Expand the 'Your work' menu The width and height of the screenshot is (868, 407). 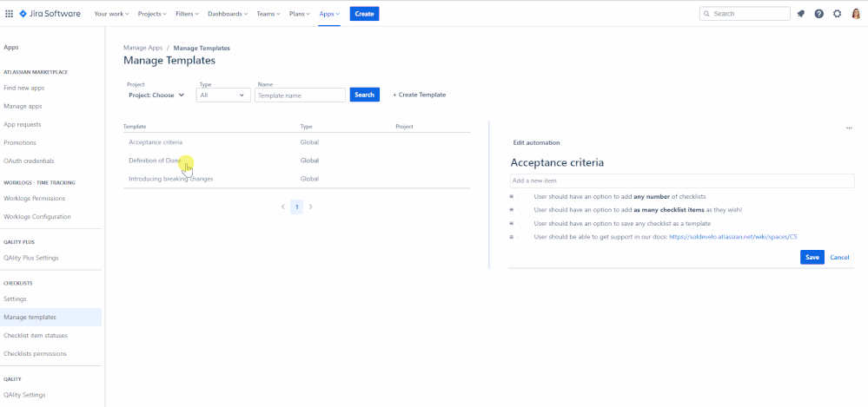pyautogui.click(x=111, y=14)
